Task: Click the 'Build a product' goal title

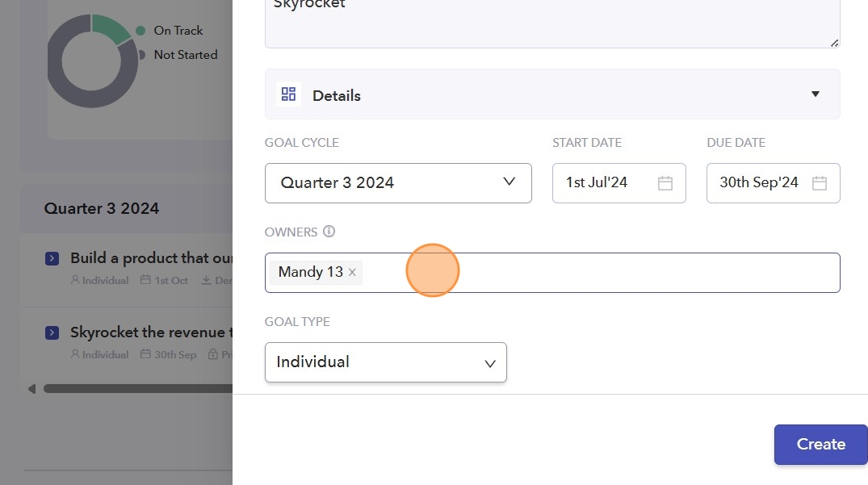Action: (x=151, y=258)
